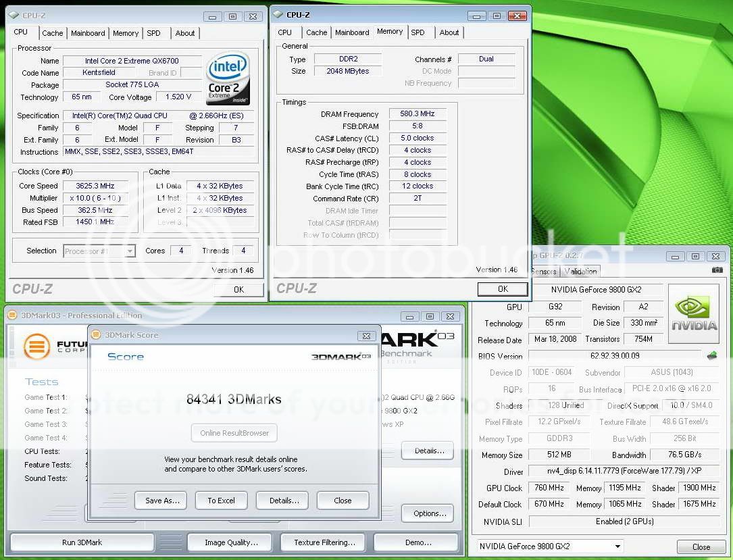Viewport: 733px width, 560px height.
Task: Click the GPU-Z BIOS Version value '62.92.39.00.09'
Action: pyautogui.click(x=615, y=356)
